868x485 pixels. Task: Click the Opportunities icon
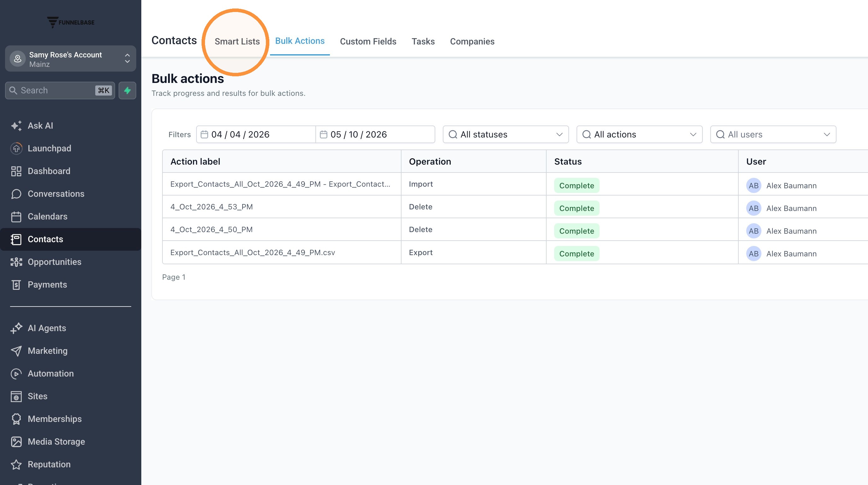pos(16,262)
